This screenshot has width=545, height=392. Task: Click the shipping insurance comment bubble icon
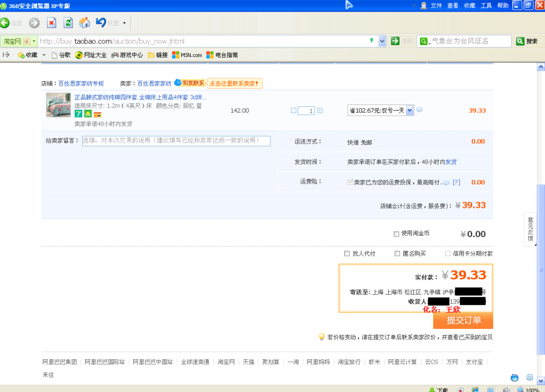pyautogui.click(x=447, y=183)
